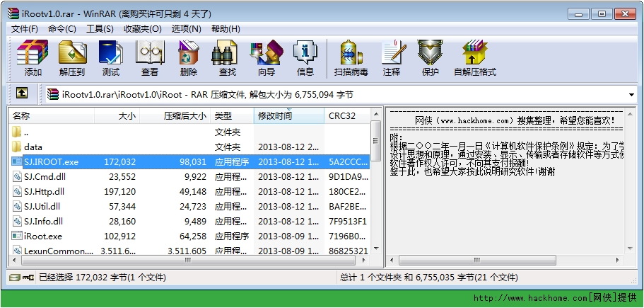Click the data folder modified date

coord(288,147)
